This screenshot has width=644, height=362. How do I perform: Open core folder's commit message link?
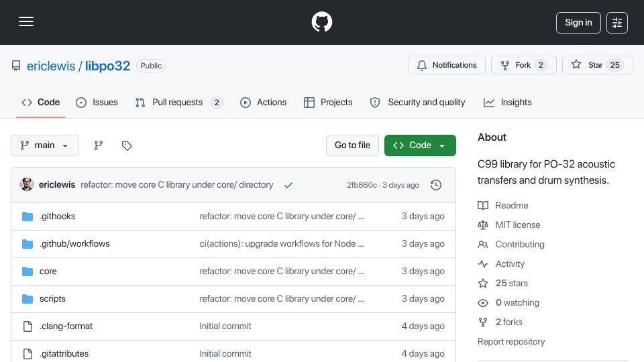[x=281, y=271]
